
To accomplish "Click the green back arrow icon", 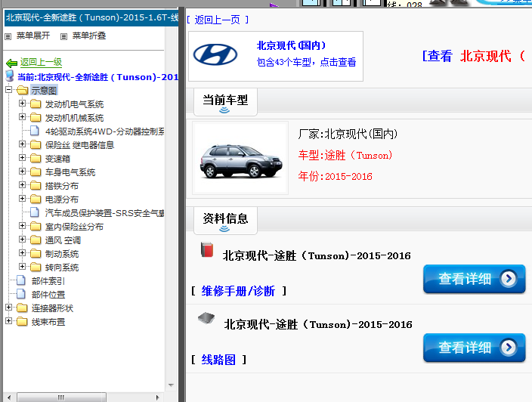I will [x=11, y=63].
